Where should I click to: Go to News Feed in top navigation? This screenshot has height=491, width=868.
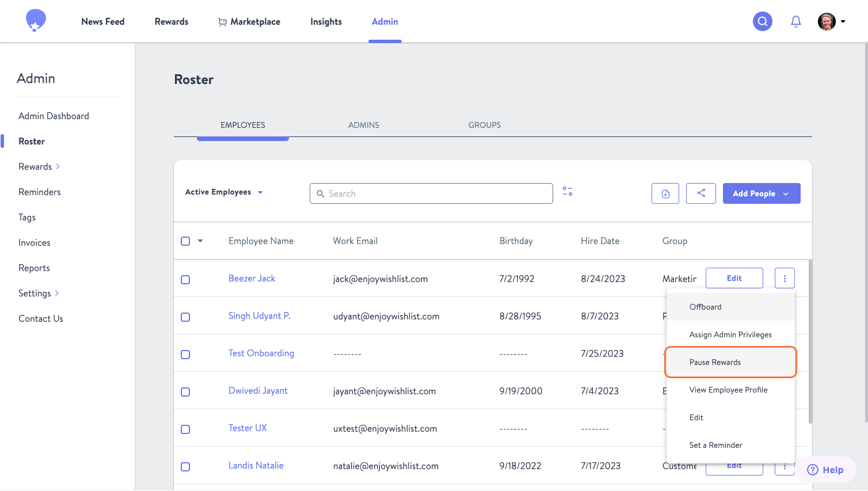[103, 21]
